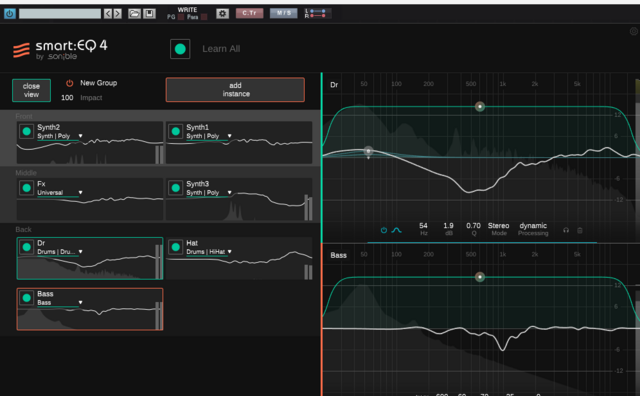This screenshot has height=396, width=640.
Task: Open Fx Universal profile dropdown arrow
Action: (80, 192)
